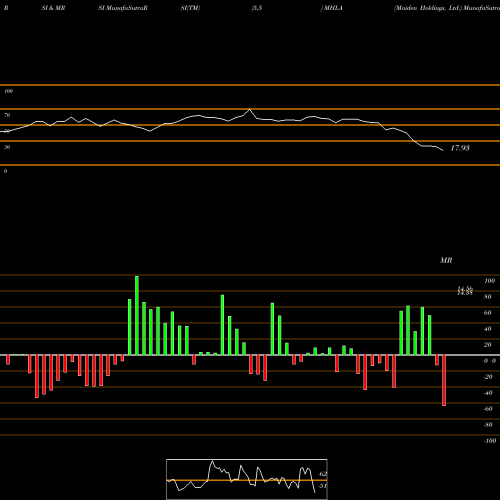
Task: Click the value 51 in the mini chart
Action: tap(322, 486)
